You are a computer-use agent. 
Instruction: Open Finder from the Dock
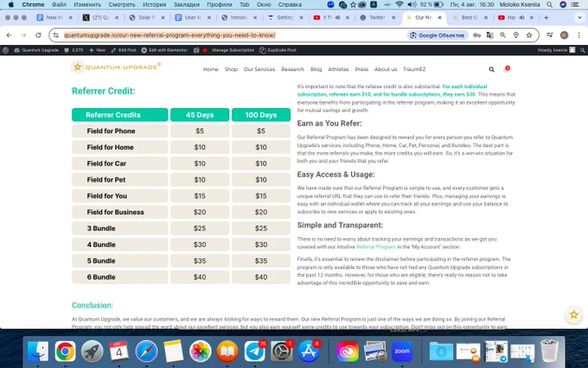[38, 352]
